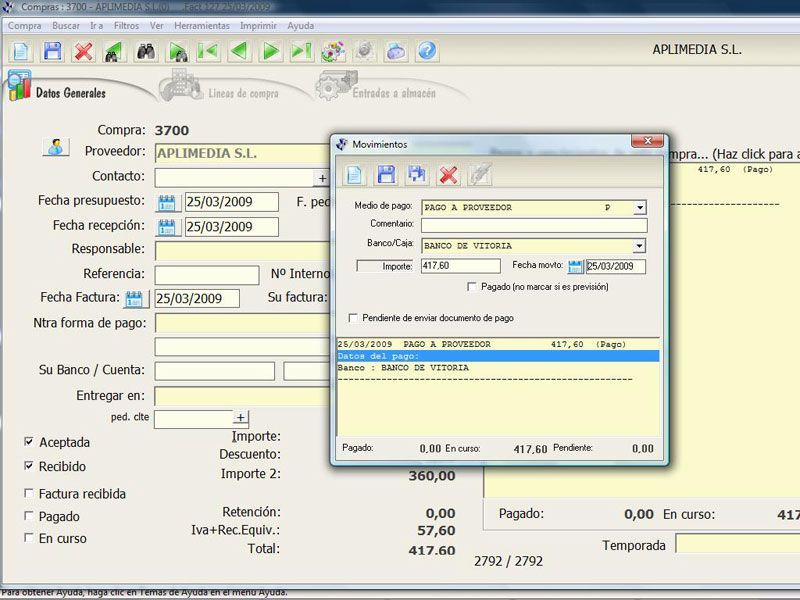Screen dimensions: 800x600
Task: Delete movement with red X in Movimientos
Action: [448, 174]
